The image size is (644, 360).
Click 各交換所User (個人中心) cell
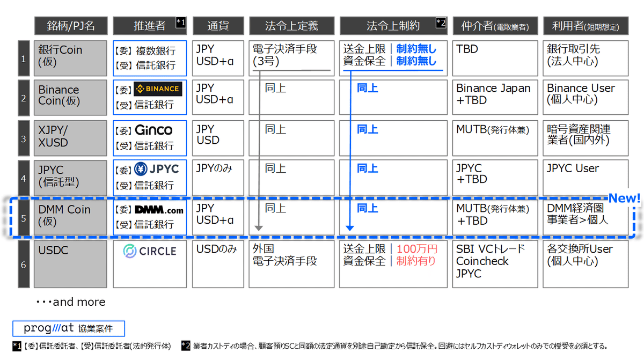[586, 263]
